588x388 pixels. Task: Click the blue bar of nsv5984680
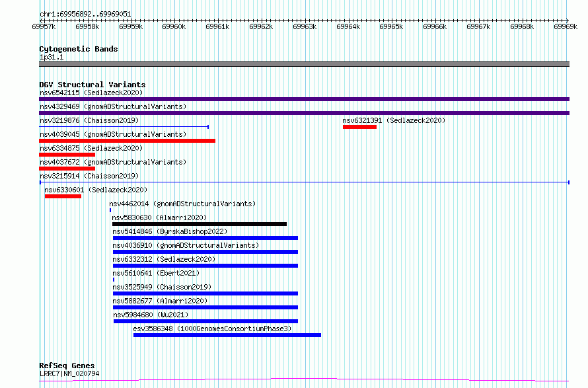pos(206,321)
